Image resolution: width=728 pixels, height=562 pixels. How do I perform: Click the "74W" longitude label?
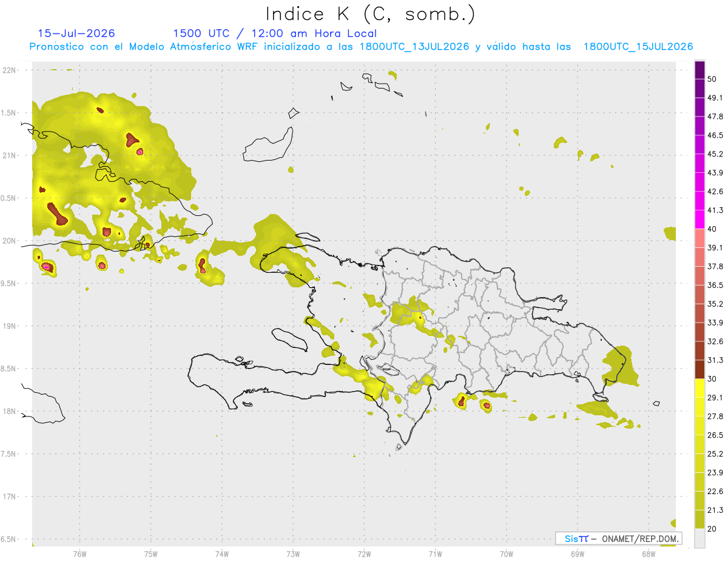(222, 554)
